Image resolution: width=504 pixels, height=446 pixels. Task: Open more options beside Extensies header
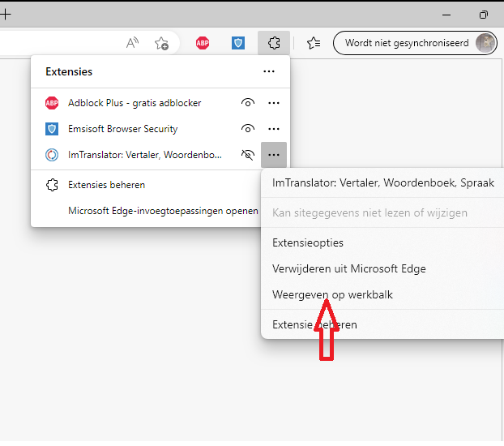(269, 71)
